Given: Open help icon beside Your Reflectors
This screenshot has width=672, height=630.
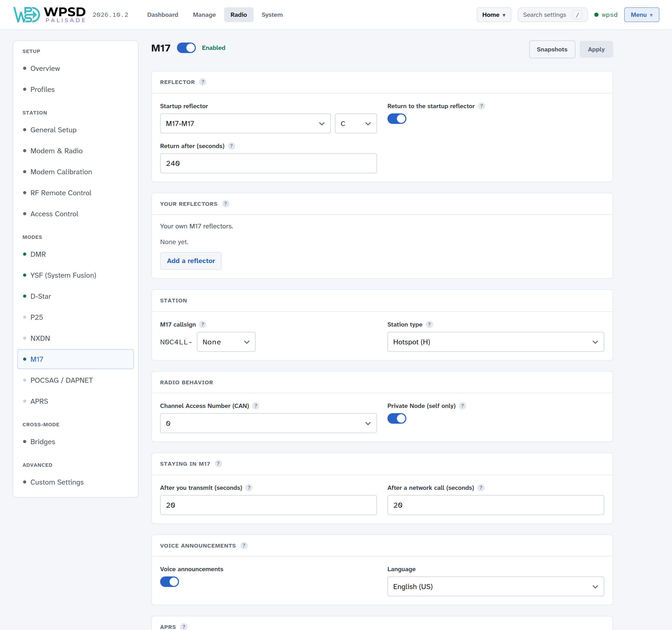Looking at the screenshot, I should pos(225,204).
